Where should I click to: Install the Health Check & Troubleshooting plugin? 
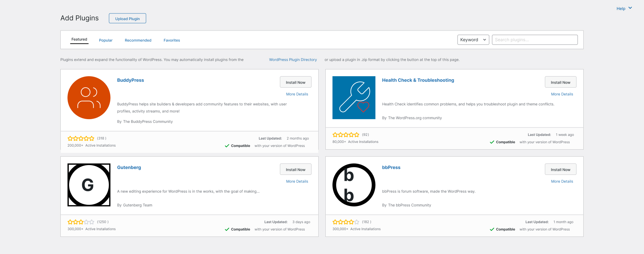point(560,82)
